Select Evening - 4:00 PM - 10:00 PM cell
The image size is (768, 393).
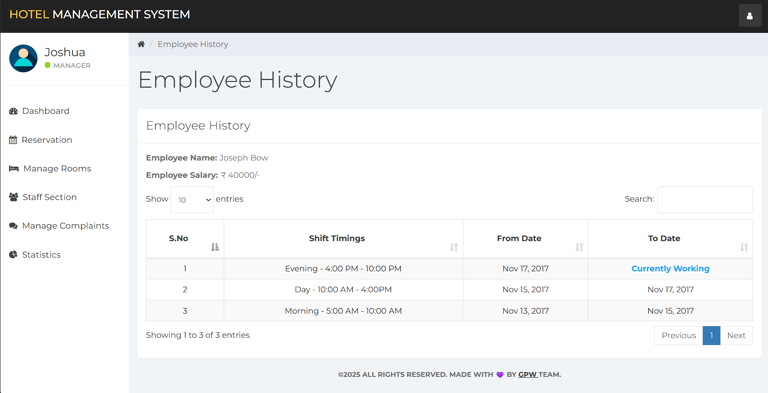point(343,269)
